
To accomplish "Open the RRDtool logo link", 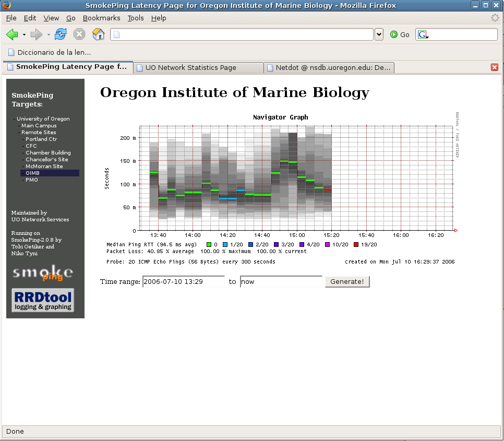I will (x=43, y=301).
